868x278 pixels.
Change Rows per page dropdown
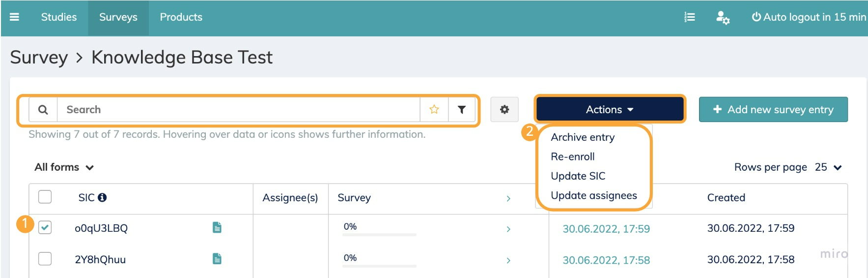[828, 167]
